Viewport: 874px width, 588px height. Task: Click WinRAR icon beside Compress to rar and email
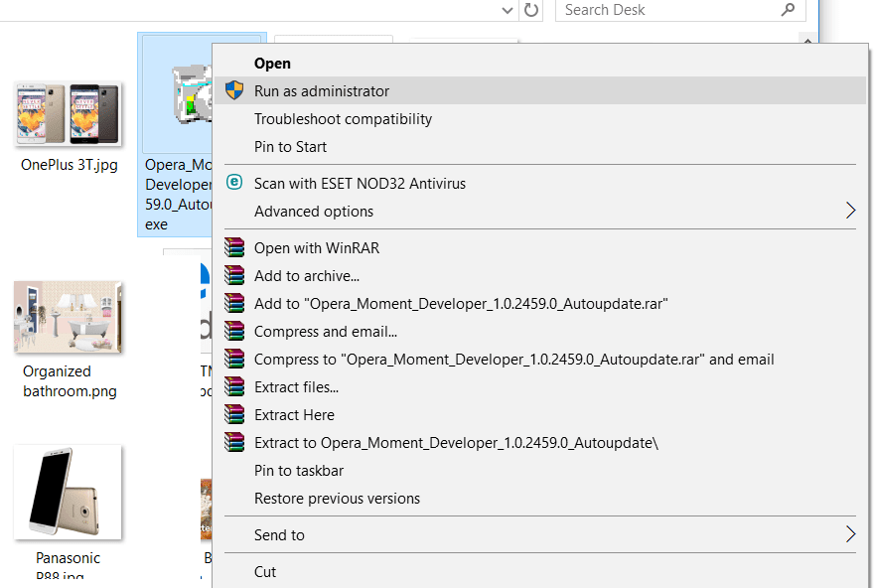coord(234,359)
